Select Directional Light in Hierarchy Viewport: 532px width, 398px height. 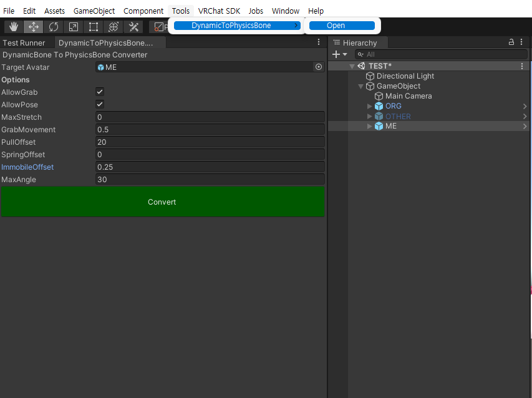click(x=405, y=76)
